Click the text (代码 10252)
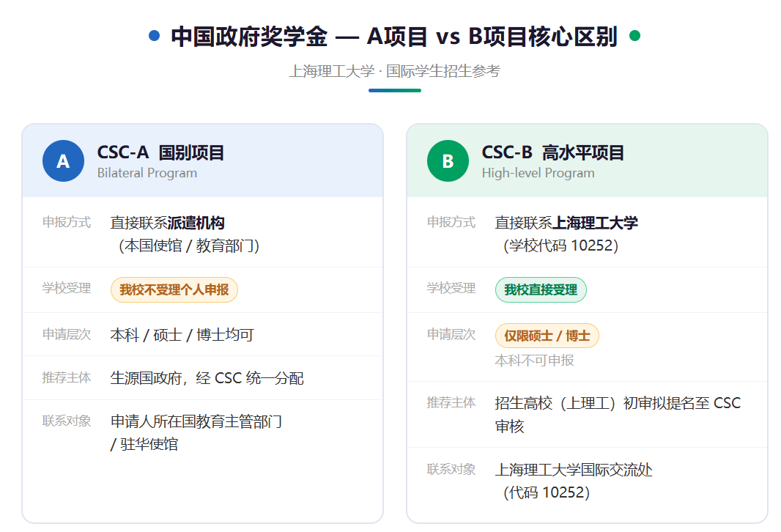Screen dimensions: 781x532 (x=547, y=492)
